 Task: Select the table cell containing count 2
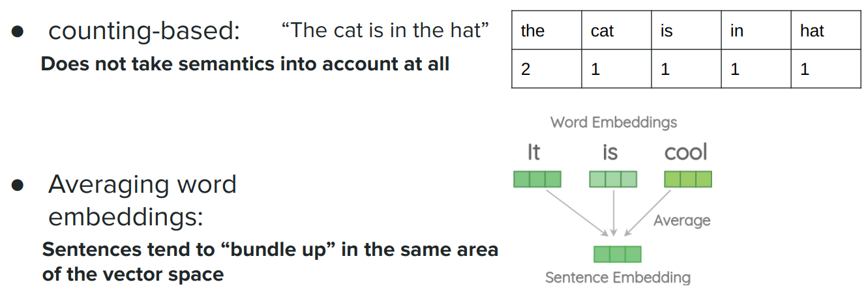pyautogui.click(x=546, y=69)
